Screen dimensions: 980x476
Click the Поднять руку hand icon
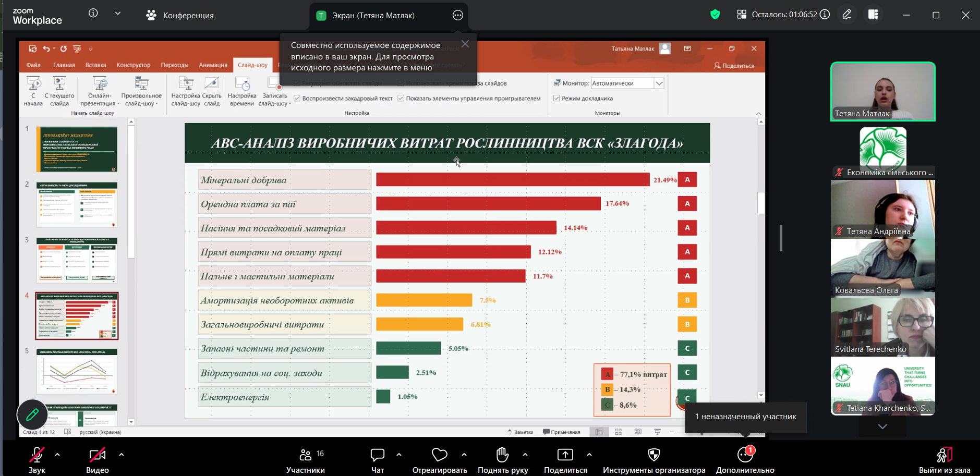pyautogui.click(x=502, y=455)
